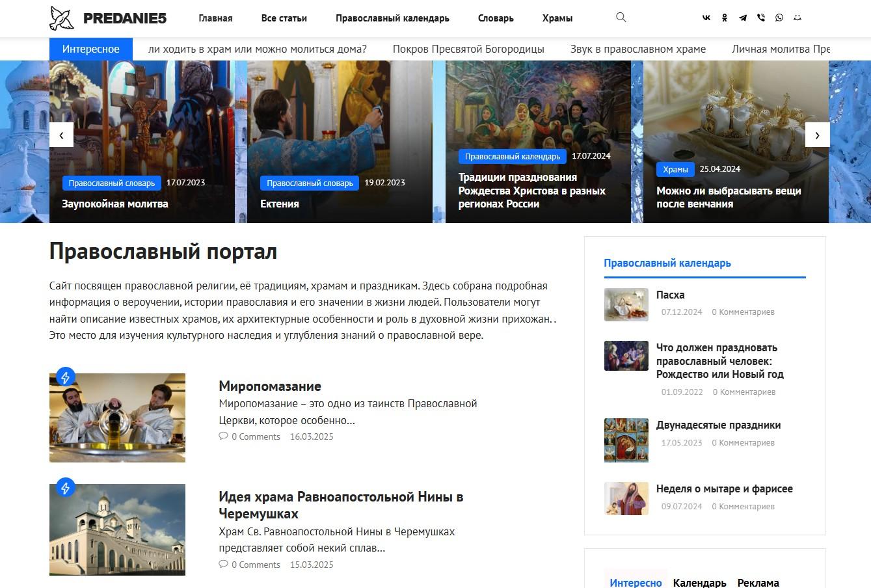This screenshot has width=871, height=588.
Task: Open ticker item Звук в православном храме
Action: click(x=638, y=49)
